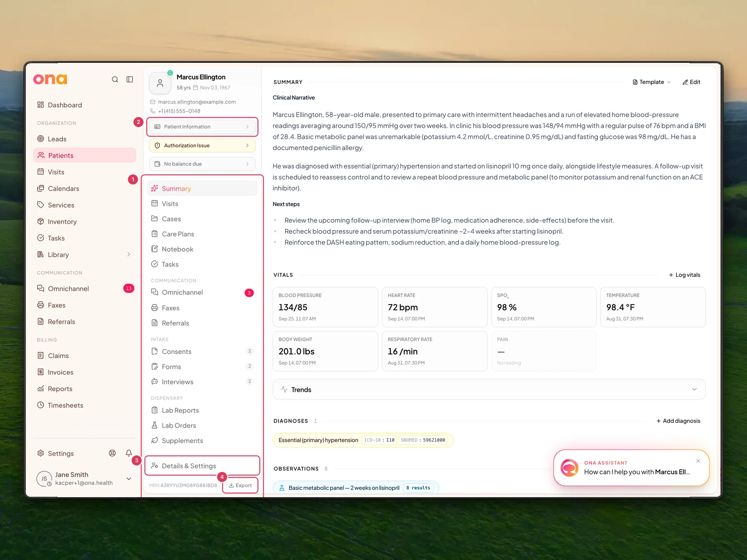Open Forms intake item
Image resolution: width=747 pixels, height=560 pixels.
click(202, 367)
